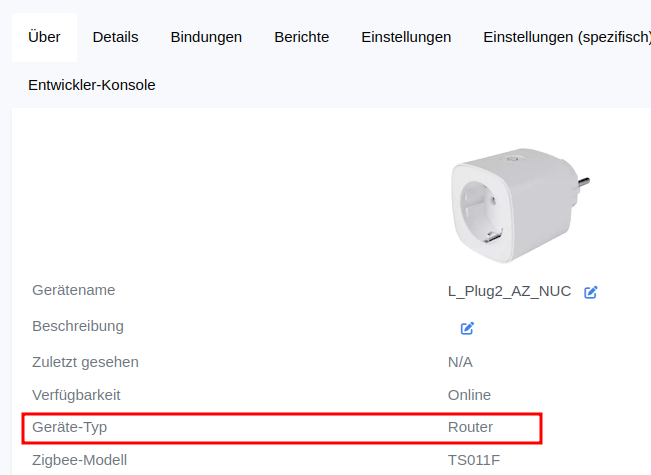Image resolution: width=651 pixels, height=475 pixels.
Task: Click the TS011F Zigbee model value
Action: (x=472, y=461)
